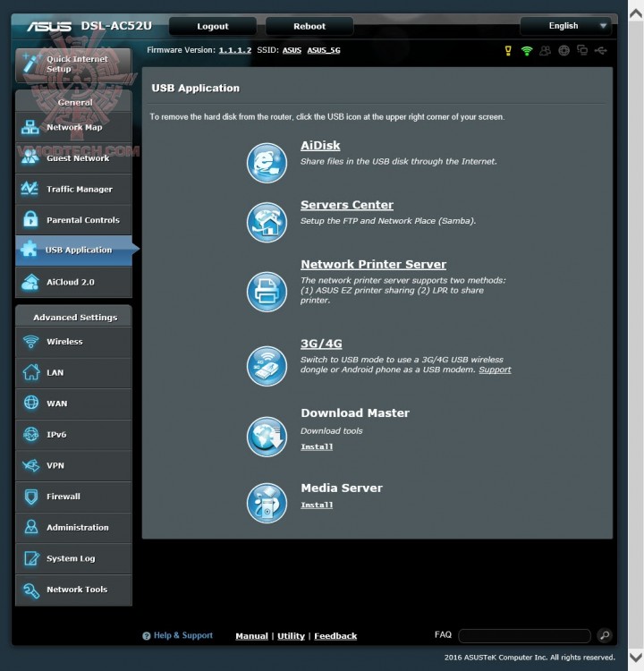The image size is (644, 671).
Task: Click the network clients monitor status icon
Action: 582,50
